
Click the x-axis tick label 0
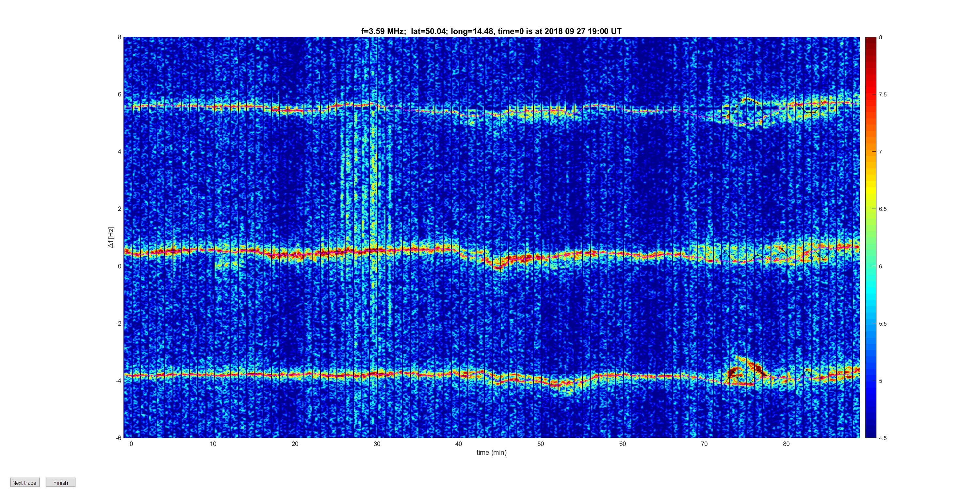click(x=131, y=444)
